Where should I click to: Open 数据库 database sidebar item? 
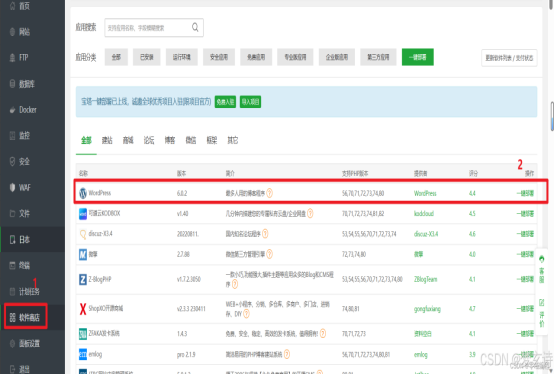pyautogui.click(x=22, y=84)
